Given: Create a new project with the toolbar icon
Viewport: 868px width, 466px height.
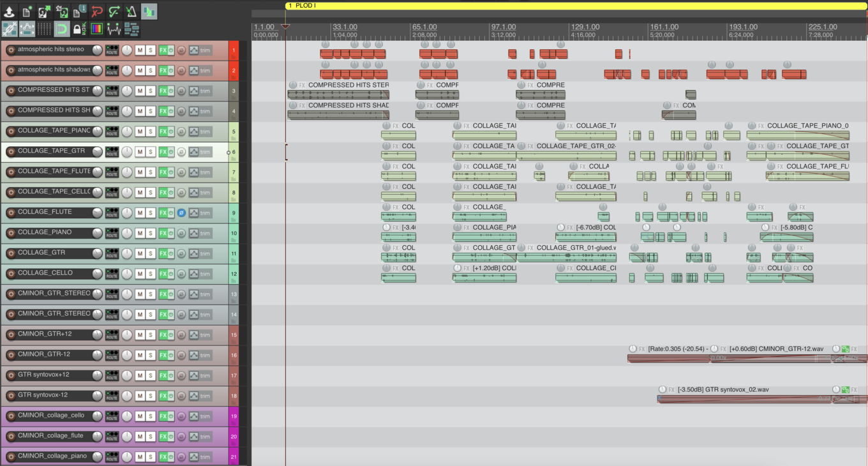Looking at the screenshot, I should point(27,12).
